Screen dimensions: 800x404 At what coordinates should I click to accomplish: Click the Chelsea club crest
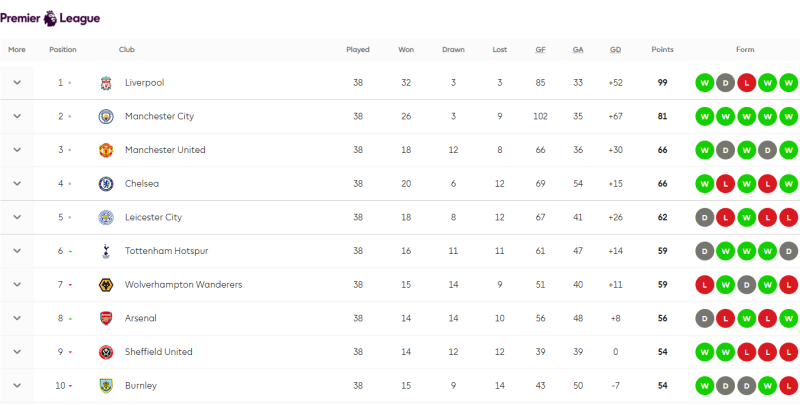[106, 184]
